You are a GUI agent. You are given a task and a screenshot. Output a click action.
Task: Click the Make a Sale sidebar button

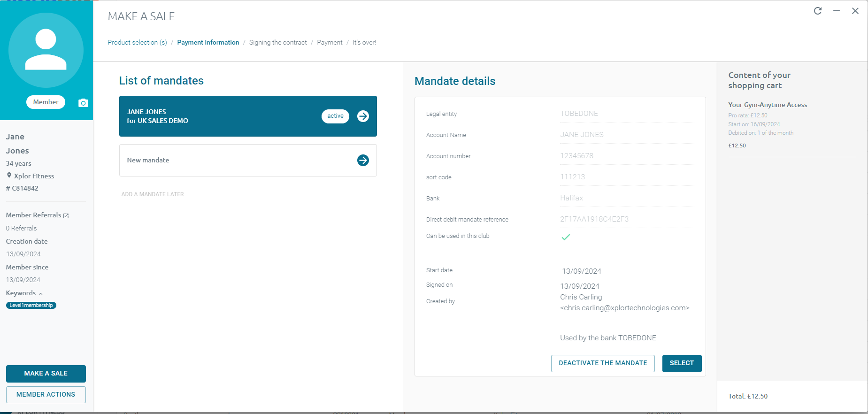pos(46,374)
